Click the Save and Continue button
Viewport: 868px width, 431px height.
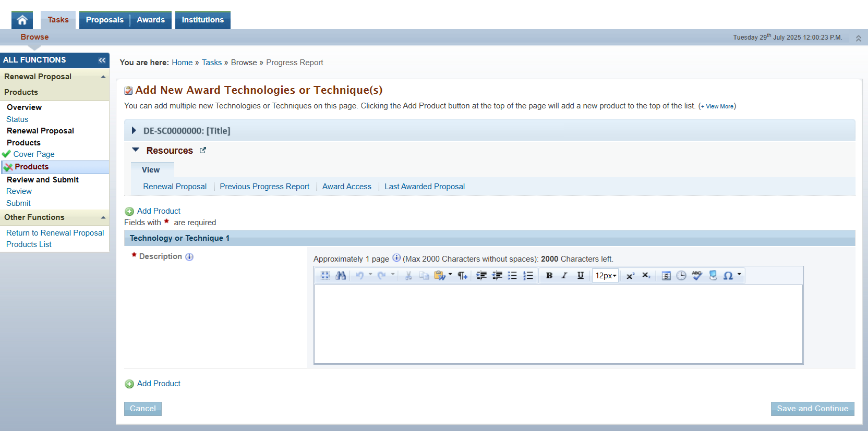812,409
